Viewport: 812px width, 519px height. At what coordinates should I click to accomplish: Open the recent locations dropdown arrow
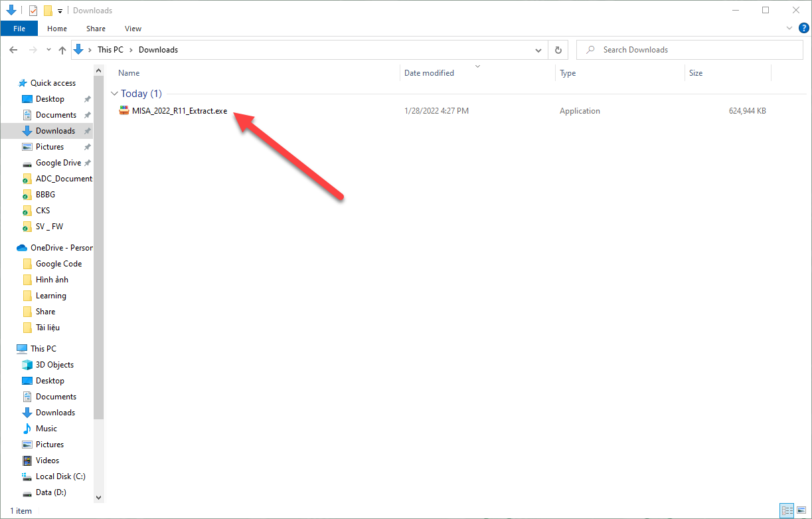coord(48,50)
